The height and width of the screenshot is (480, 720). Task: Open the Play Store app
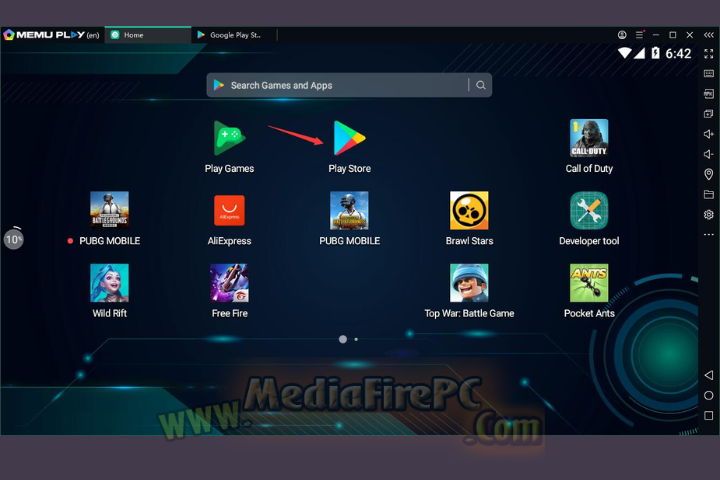(349, 139)
